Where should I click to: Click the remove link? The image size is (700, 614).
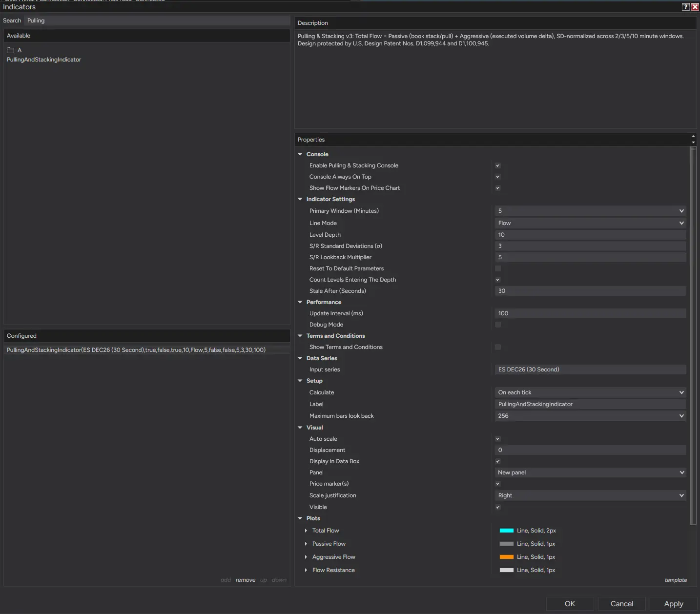click(x=246, y=580)
